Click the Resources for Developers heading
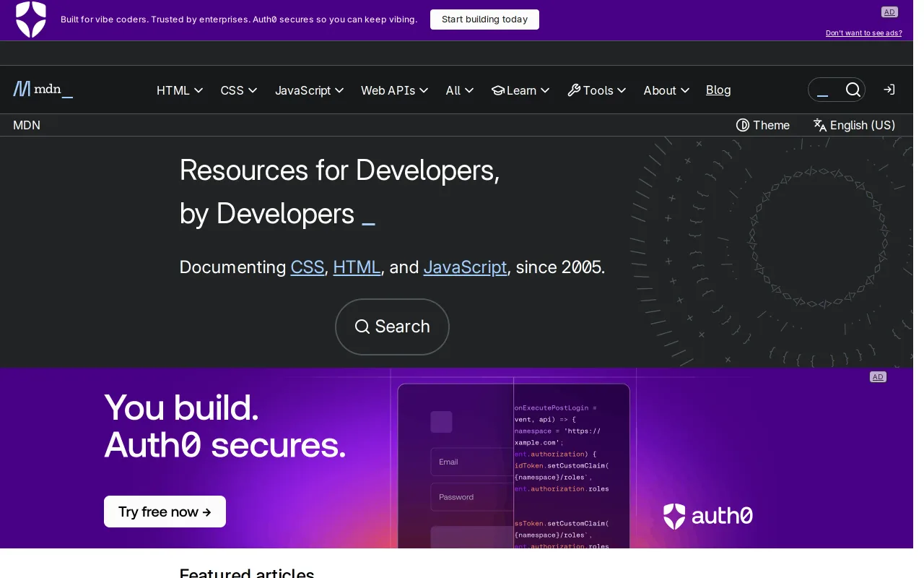This screenshot has width=924, height=578. 339,191
